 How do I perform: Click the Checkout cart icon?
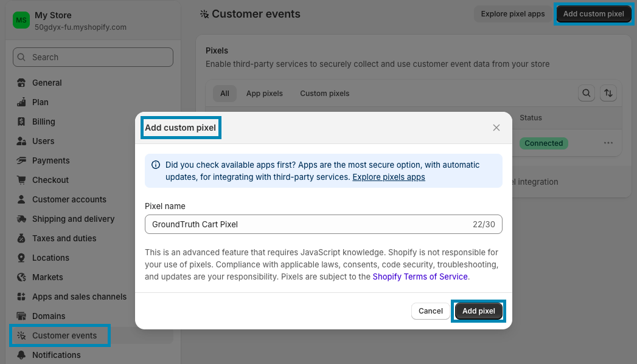click(21, 180)
